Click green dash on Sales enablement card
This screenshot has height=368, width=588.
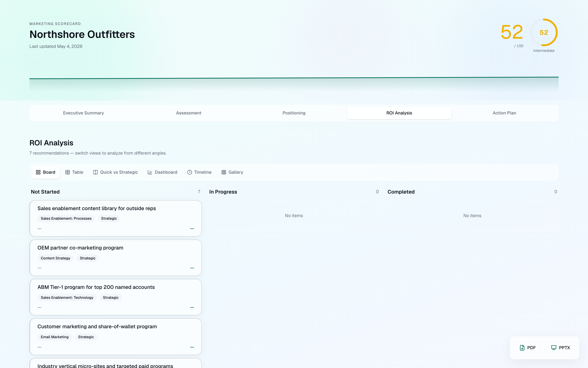tap(192, 229)
